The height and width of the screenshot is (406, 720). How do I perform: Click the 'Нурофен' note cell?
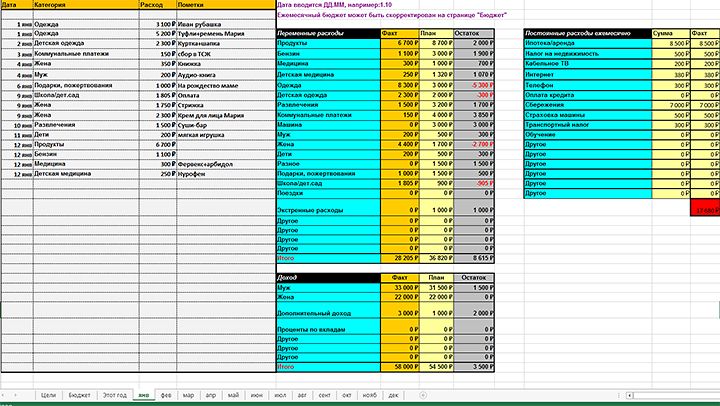226,174
